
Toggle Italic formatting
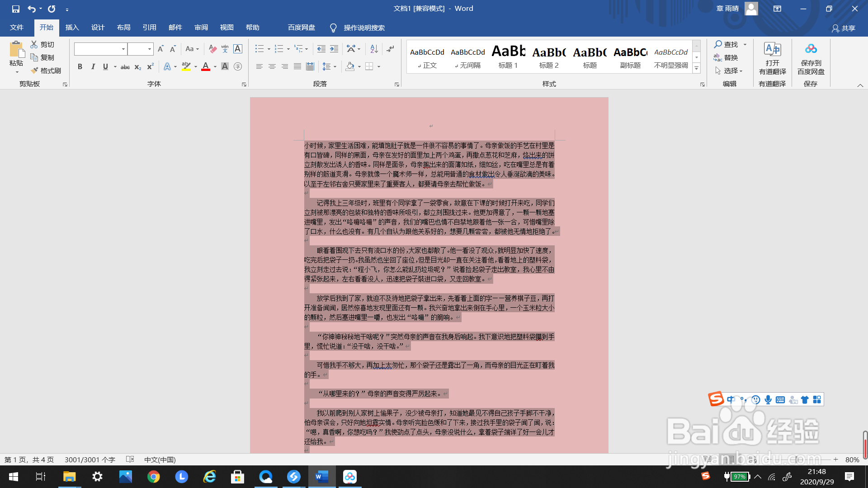pos(93,67)
